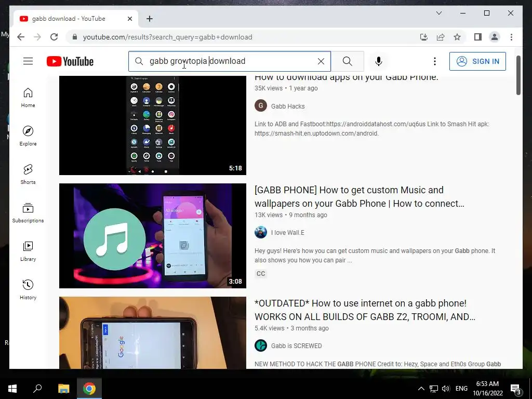Click "35K views" text
This screenshot has width=532, height=399.
(x=269, y=88)
